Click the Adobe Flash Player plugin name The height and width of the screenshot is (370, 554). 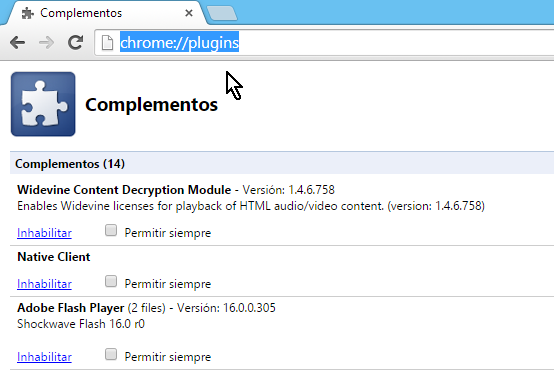[71, 308]
